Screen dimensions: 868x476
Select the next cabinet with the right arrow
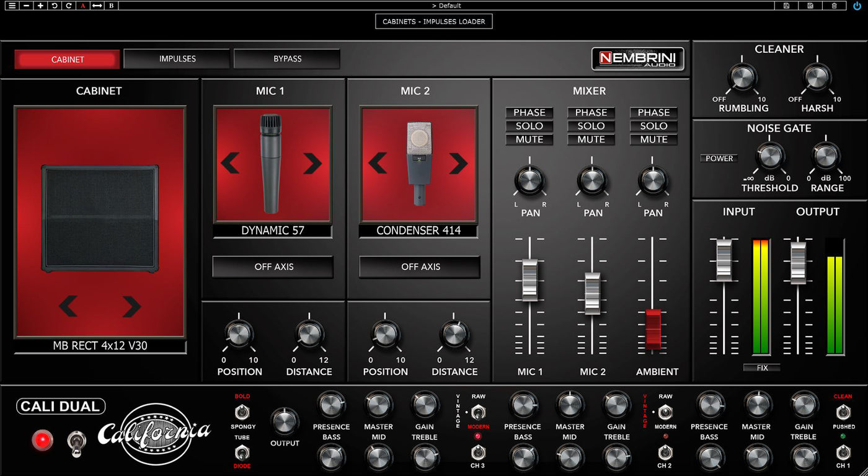(131, 306)
